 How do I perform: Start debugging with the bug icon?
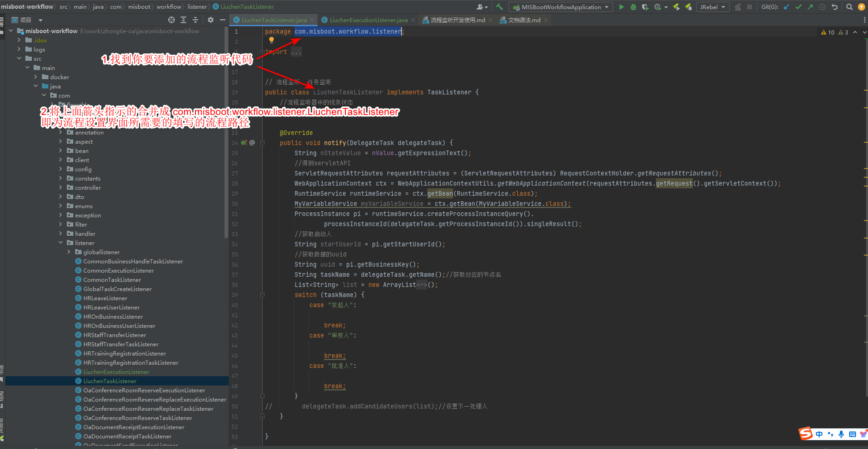pyautogui.click(x=633, y=7)
